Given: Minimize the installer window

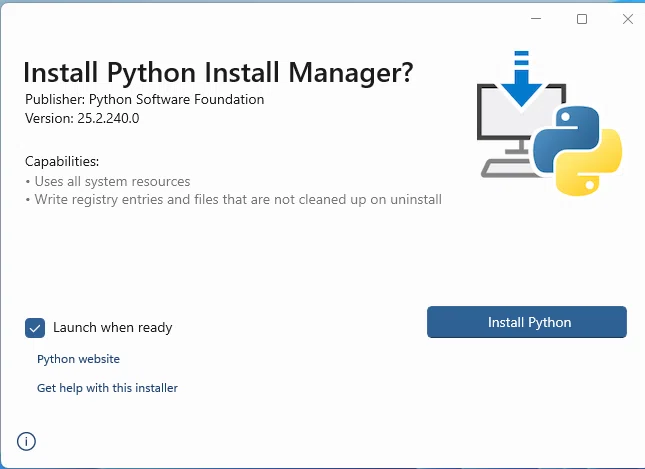Looking at the screenshot, I should coord(536,19).
